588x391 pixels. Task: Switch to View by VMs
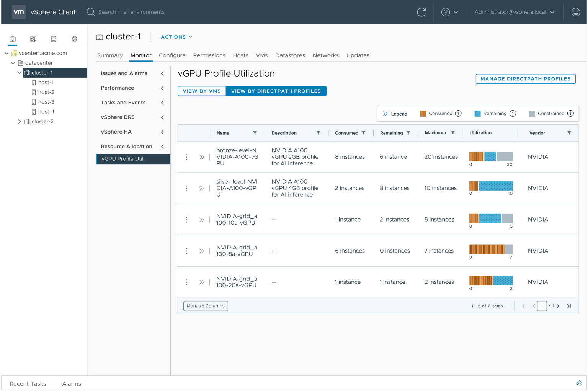202,91
